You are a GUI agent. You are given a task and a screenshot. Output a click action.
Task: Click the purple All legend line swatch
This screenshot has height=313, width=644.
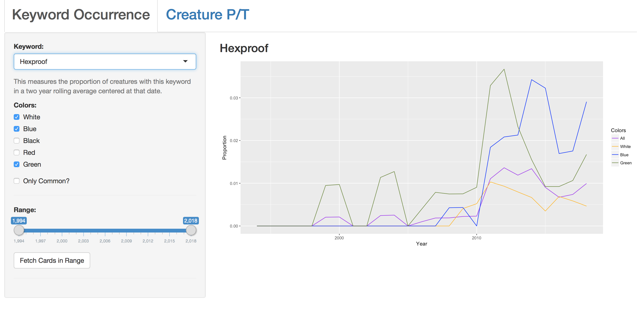615,138
